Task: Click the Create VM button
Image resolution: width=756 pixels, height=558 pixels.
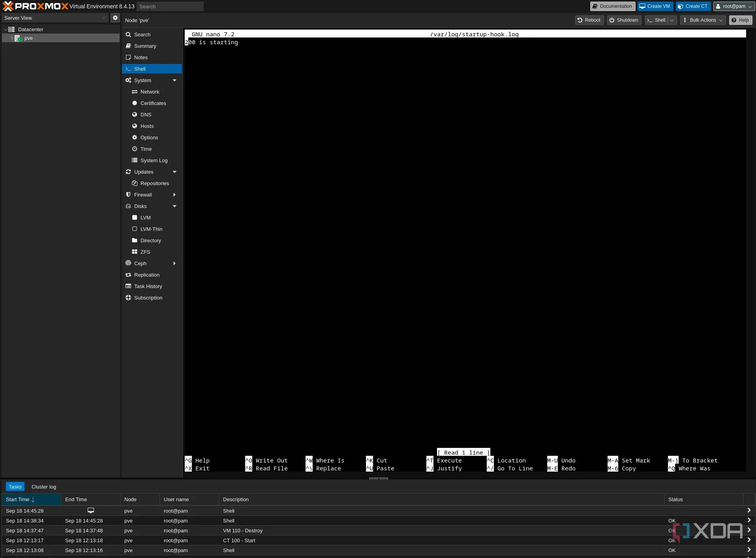Action: coord(655,6)
